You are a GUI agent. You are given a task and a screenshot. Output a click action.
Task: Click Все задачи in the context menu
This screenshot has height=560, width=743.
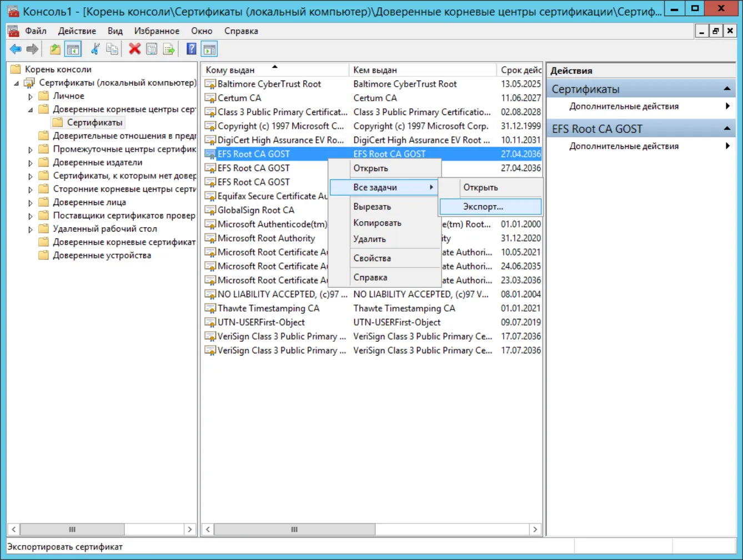(x=384, y=187)
